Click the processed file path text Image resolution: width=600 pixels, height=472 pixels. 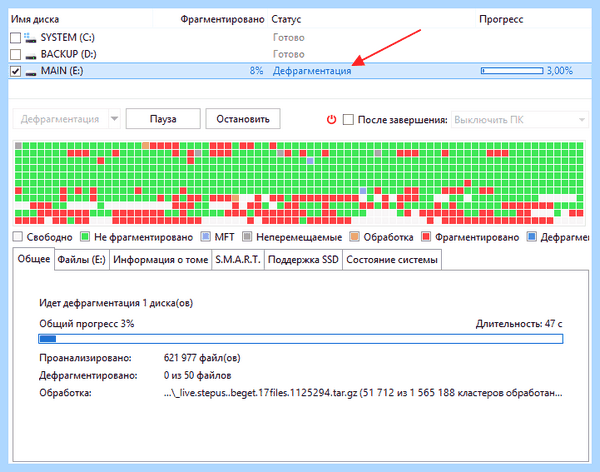pos(363,393)
